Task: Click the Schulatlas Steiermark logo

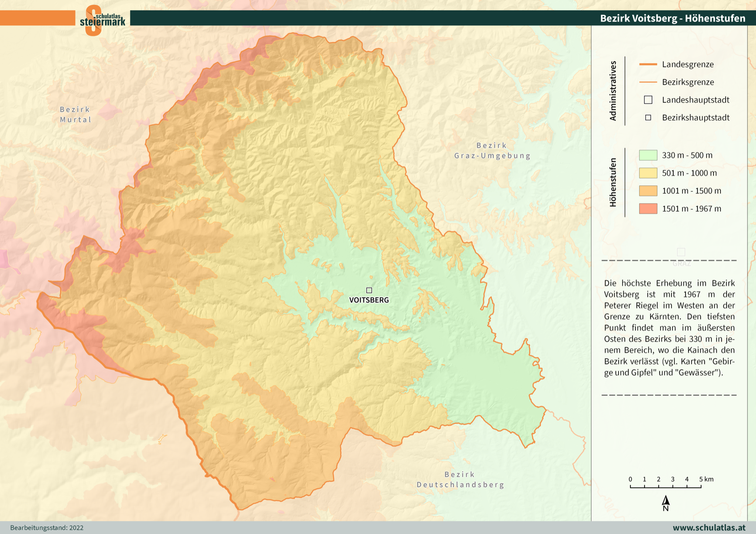Action: [102, 20]
